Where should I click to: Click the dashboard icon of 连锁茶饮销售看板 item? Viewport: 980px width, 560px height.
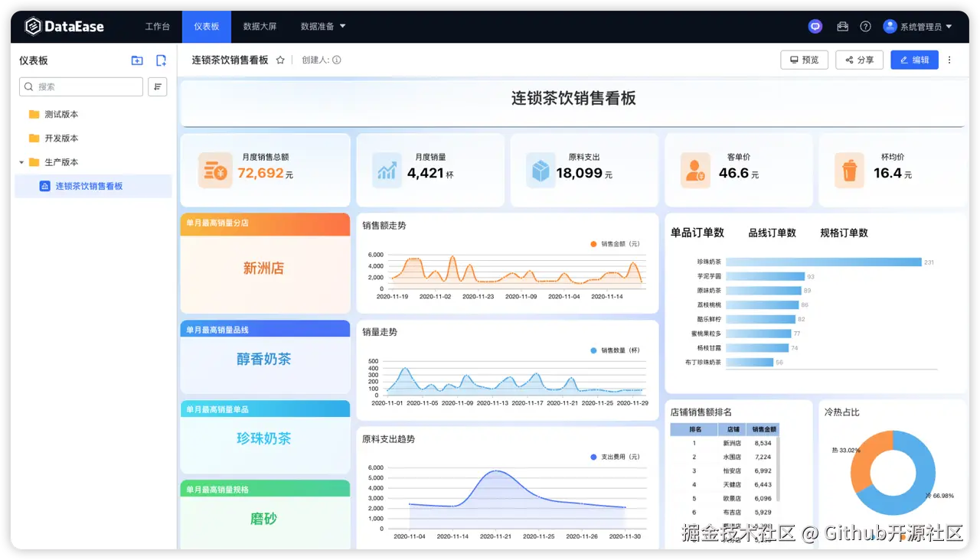click(44, 186)
